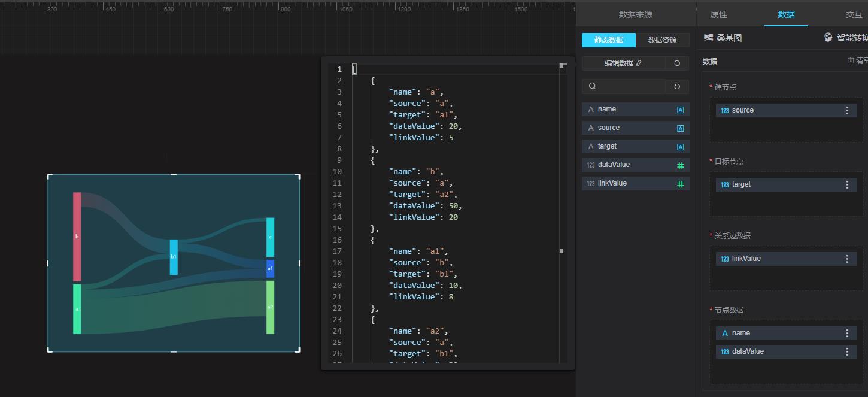Click the text type badge on name
868x397 pixels.
[681, 110]
